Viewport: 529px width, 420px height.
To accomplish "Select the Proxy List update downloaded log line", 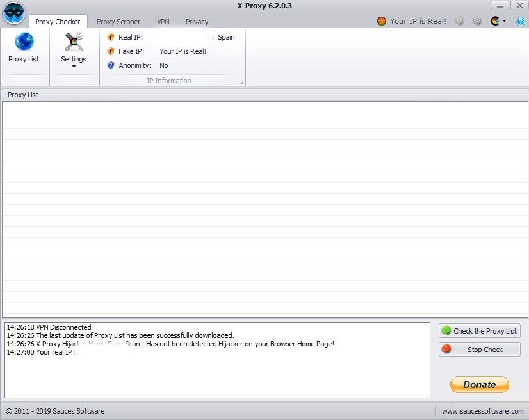I will [x=120, y=335].
